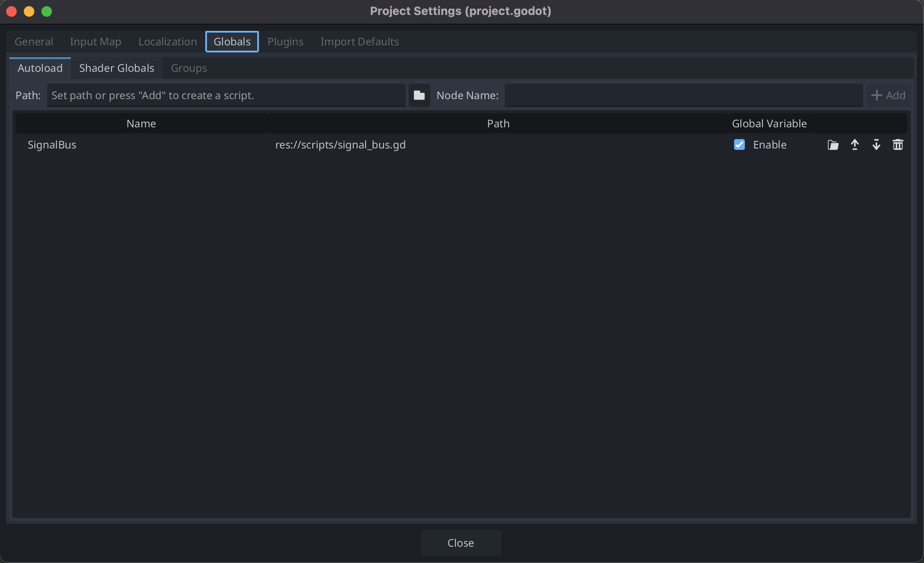The width and height of the screenshot is (924, 563).
Task: Click the Global Variable column header
Action: [769, 123]
